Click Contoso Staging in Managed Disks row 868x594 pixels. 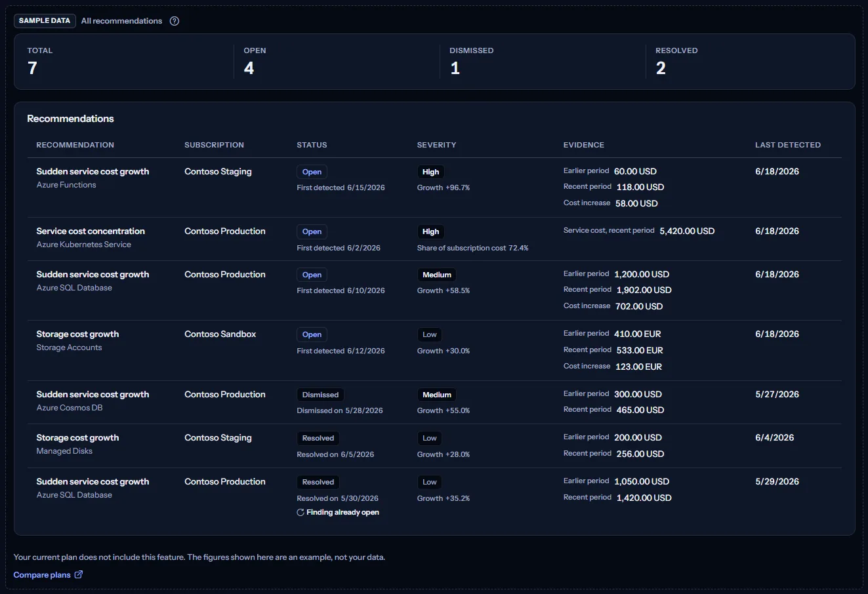coord(218,438)
